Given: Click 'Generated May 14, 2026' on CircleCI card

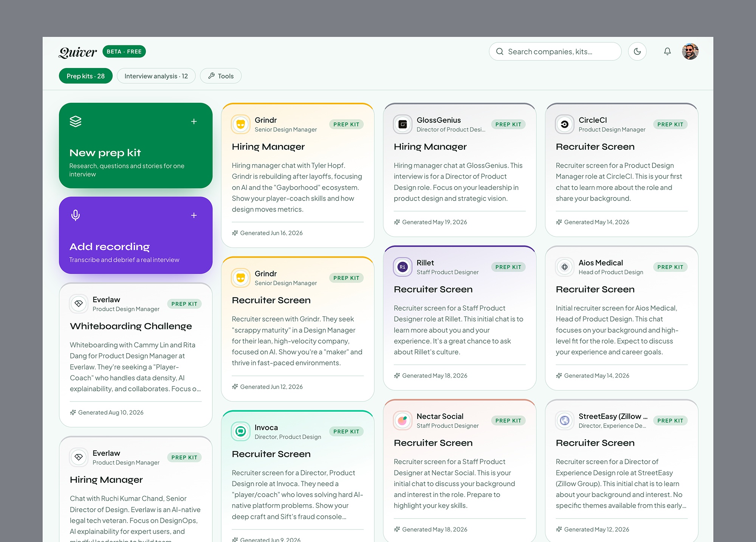Looking at the screenshot, I should pos(596,222).
